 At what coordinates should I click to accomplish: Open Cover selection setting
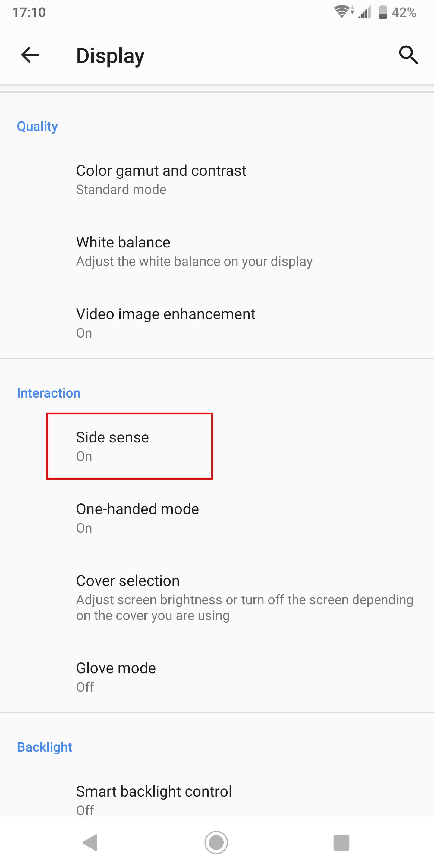click(x=217, y=598)
